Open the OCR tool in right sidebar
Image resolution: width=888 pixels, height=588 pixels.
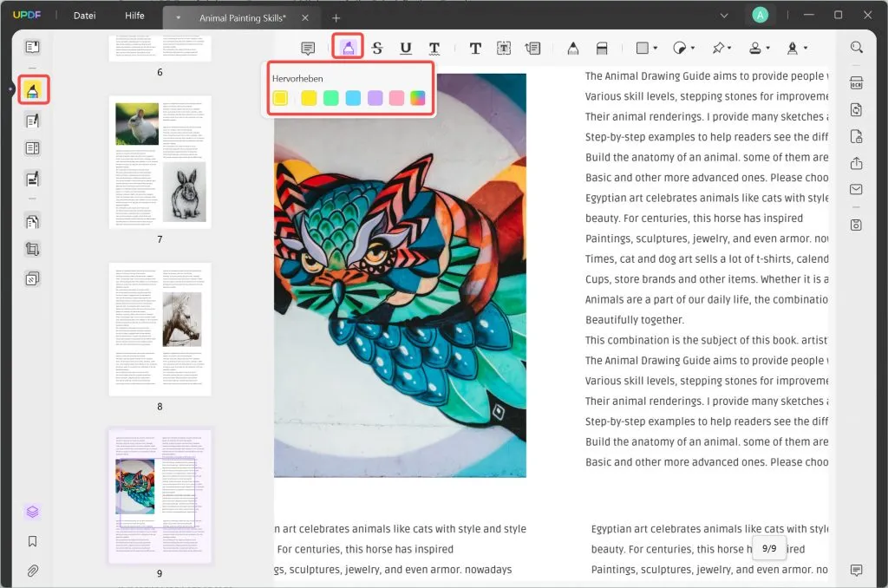point(856,83)
